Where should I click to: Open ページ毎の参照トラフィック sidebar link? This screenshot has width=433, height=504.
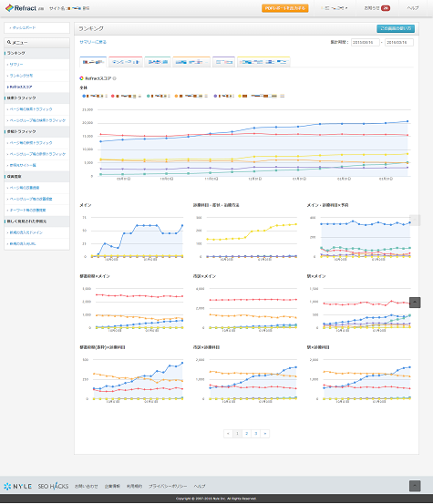(x=31, y=143)
